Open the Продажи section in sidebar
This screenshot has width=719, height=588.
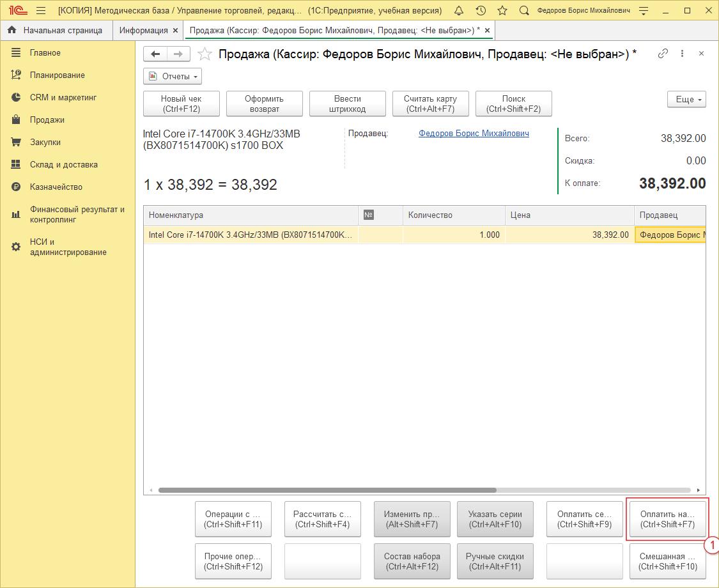click(47, 120)
